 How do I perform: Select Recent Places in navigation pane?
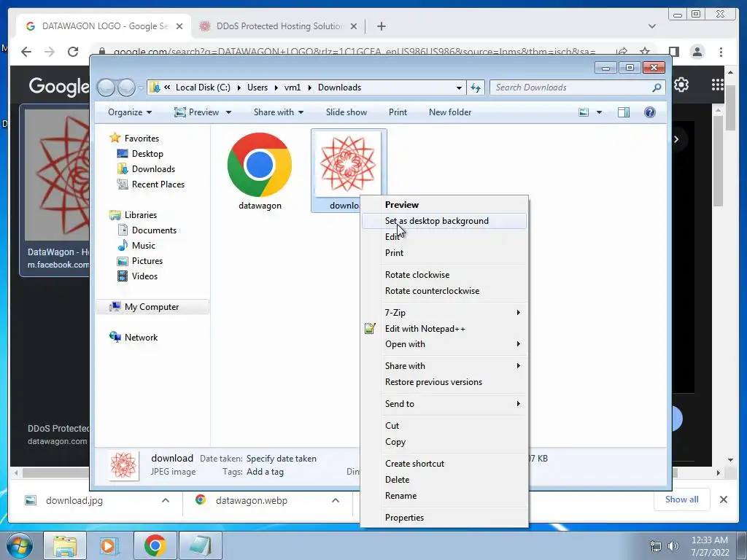point(158,184)
